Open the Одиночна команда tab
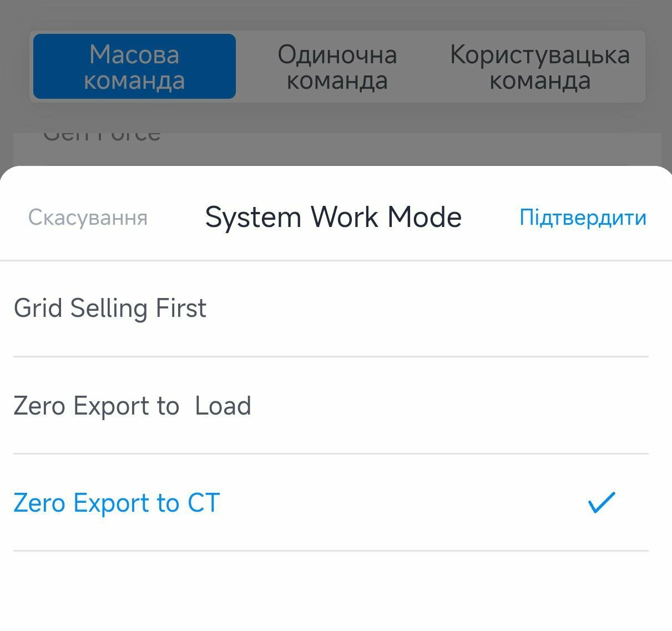Screen dimensions: 672x631 337,67
